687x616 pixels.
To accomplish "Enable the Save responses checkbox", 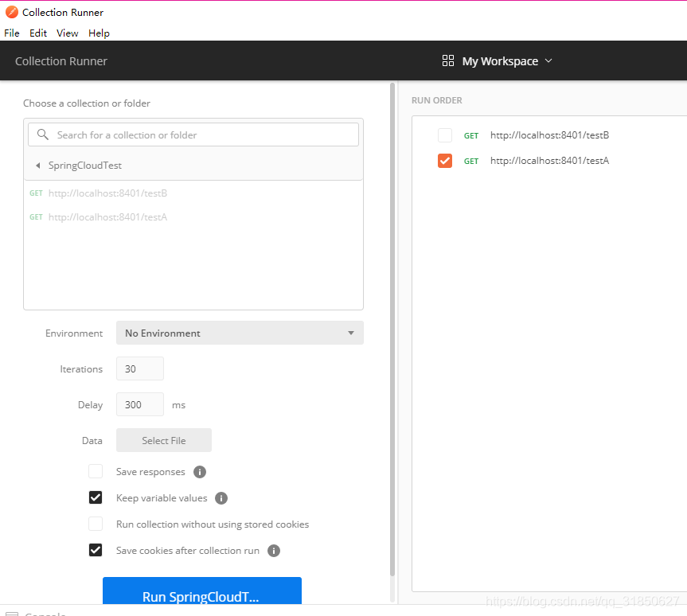I will pyautogui.click(x=96, y=471).
